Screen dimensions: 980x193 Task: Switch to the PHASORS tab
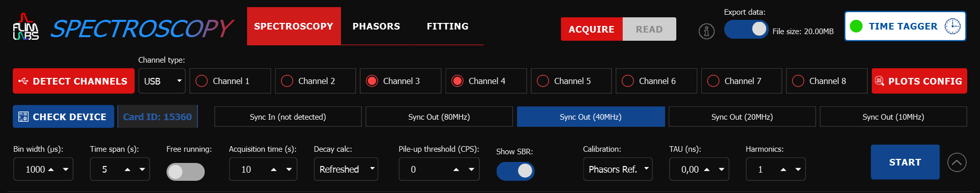click(x=376, y=26)
